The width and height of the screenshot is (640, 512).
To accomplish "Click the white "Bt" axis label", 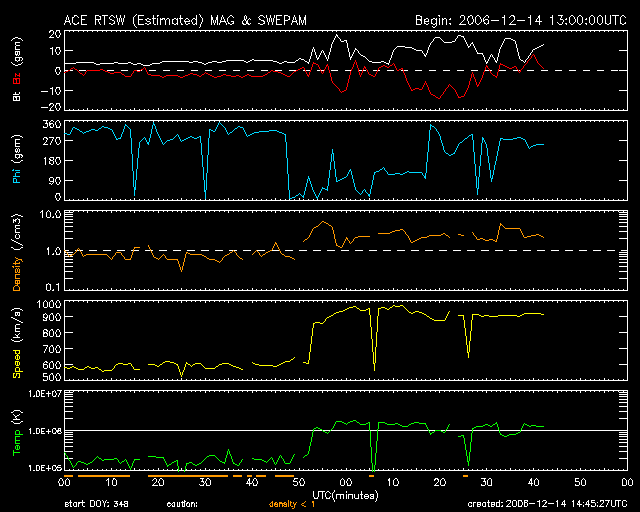I will click(x=17, y=96).
